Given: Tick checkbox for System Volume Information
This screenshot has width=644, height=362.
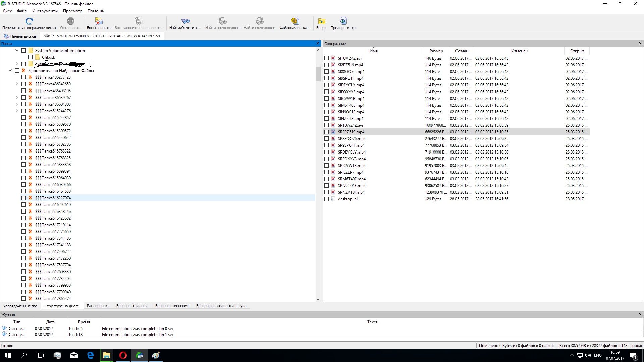Looking at the screenshot, I should coord(23,50).
